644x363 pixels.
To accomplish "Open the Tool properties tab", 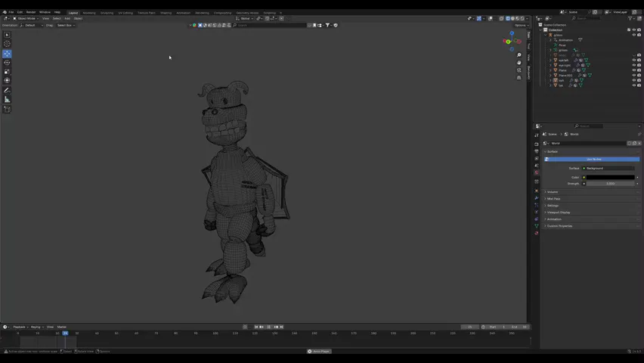I will click(x=537, y=135).
